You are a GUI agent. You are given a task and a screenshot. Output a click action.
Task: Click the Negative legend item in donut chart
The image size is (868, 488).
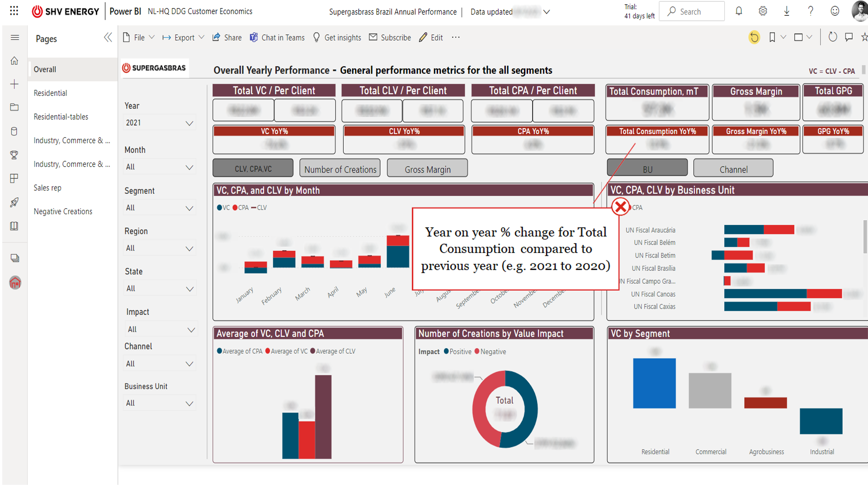click(490, 352)
